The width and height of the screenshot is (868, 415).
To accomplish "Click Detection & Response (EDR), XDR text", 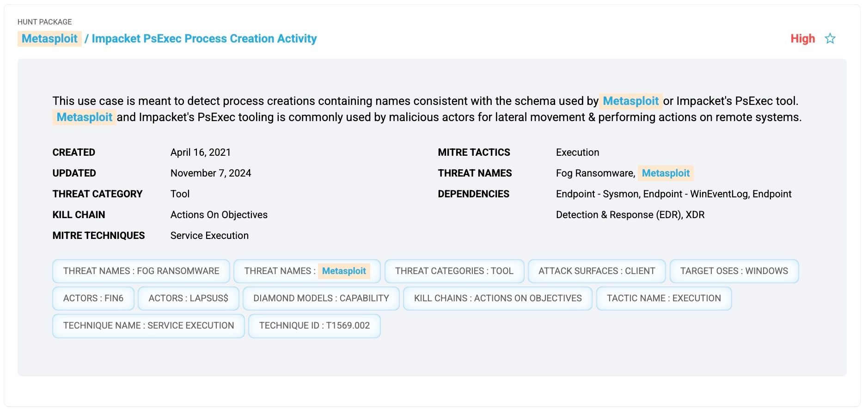I will [630, 215].
